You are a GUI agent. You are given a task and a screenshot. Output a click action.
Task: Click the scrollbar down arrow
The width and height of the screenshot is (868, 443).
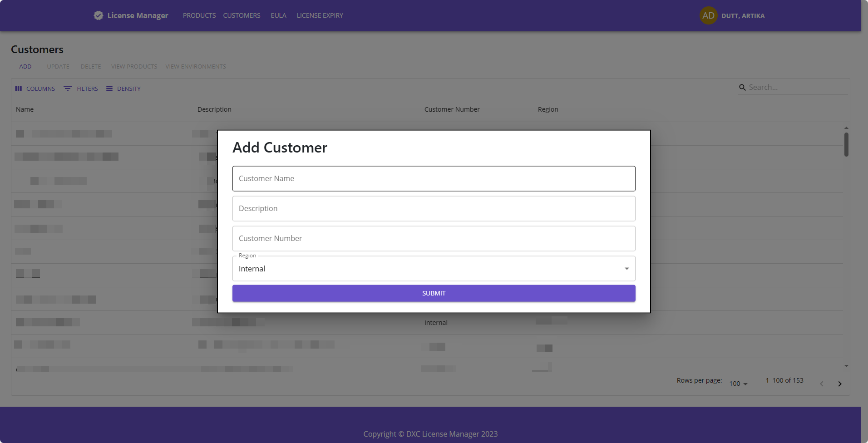(846, 366)
